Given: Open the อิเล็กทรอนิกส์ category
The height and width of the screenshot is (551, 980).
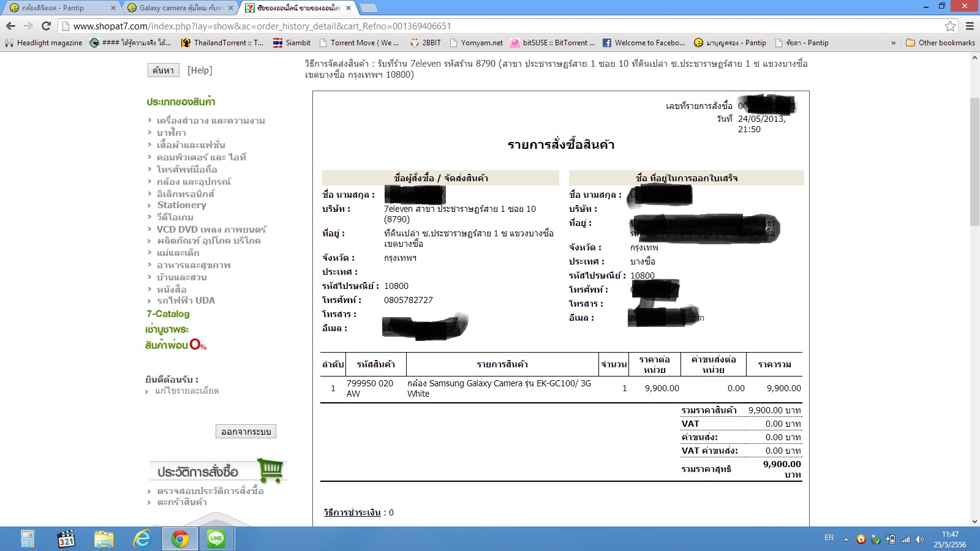Looking at the screenshot, I should pos(186,194).
